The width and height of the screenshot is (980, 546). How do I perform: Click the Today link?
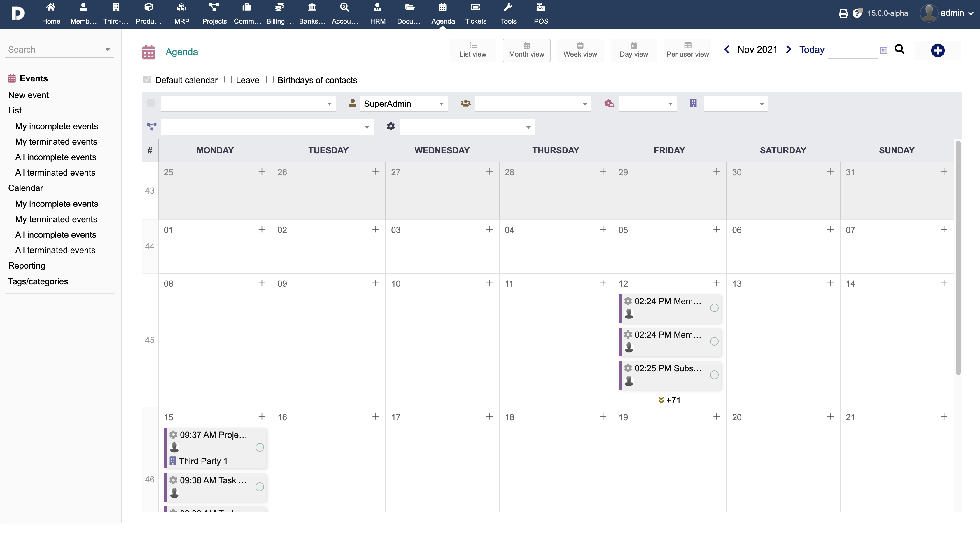(811, 50)
